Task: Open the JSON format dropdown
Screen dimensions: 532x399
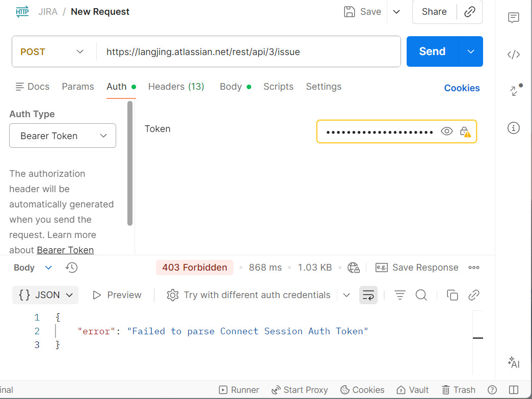Action: (x=45, y=295)
